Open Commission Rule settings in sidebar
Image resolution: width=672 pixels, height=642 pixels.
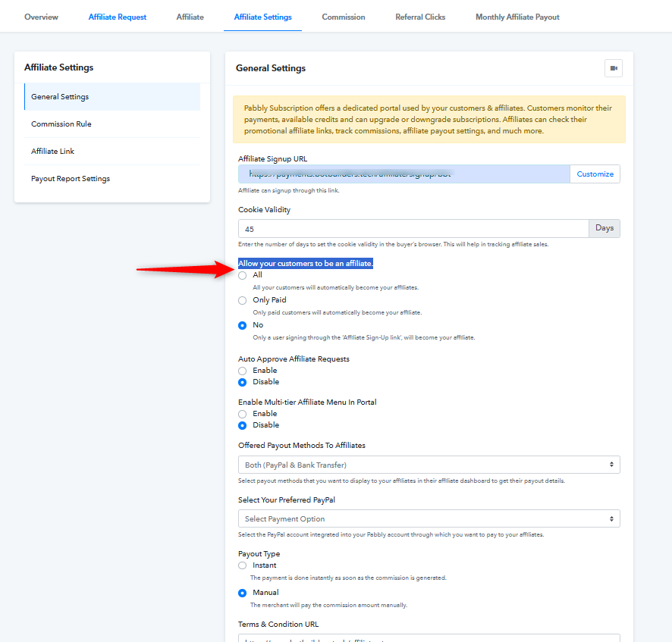click(61, 124)
